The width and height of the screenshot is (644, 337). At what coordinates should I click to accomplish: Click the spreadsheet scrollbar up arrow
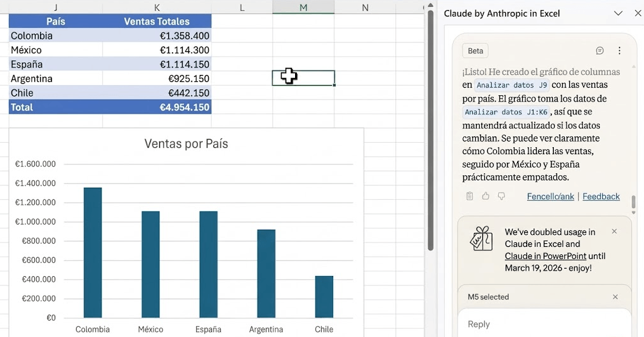[x=430, y=5]
